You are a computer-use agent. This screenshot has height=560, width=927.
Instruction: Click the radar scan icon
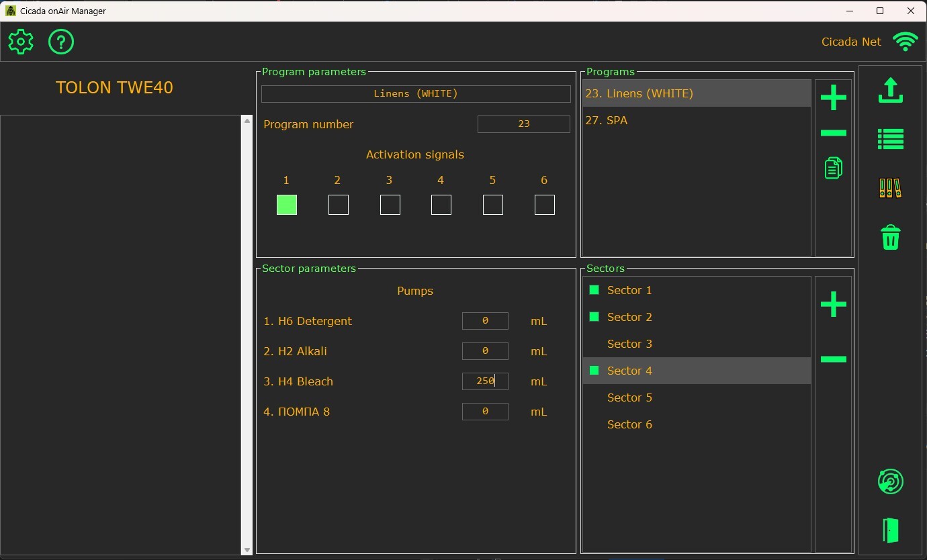tap(890, 481)
